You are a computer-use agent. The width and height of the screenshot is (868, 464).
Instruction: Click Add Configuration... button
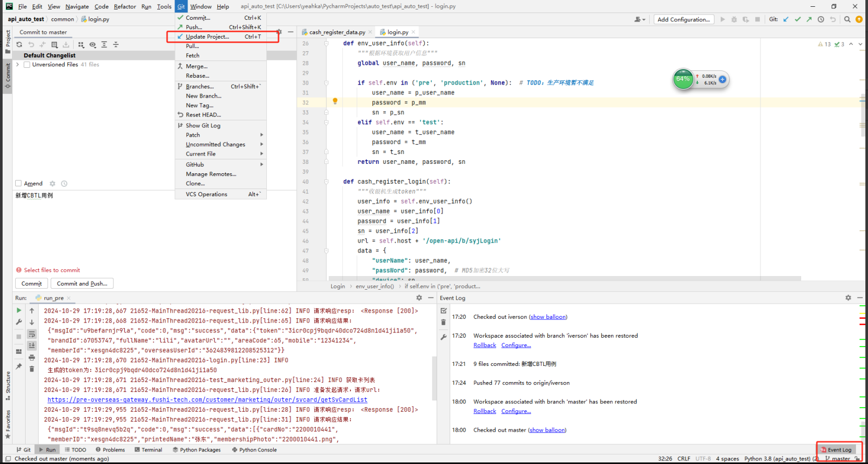684,19
